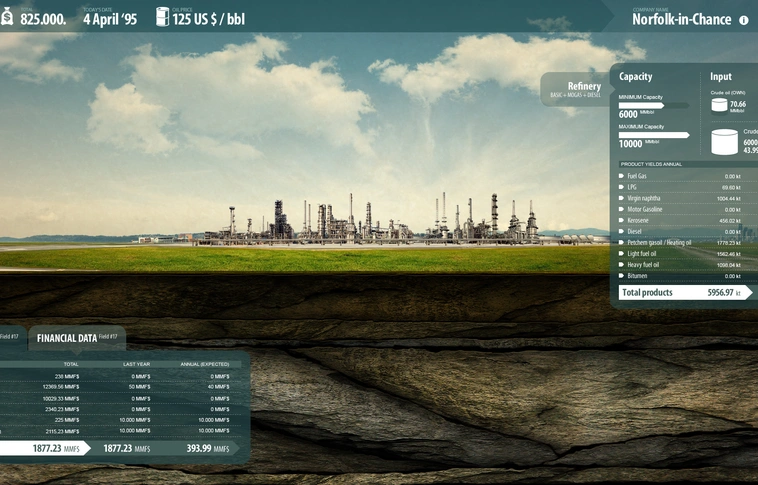Select the Refinery panel tab
758x485 pixels.
point(575,89)
